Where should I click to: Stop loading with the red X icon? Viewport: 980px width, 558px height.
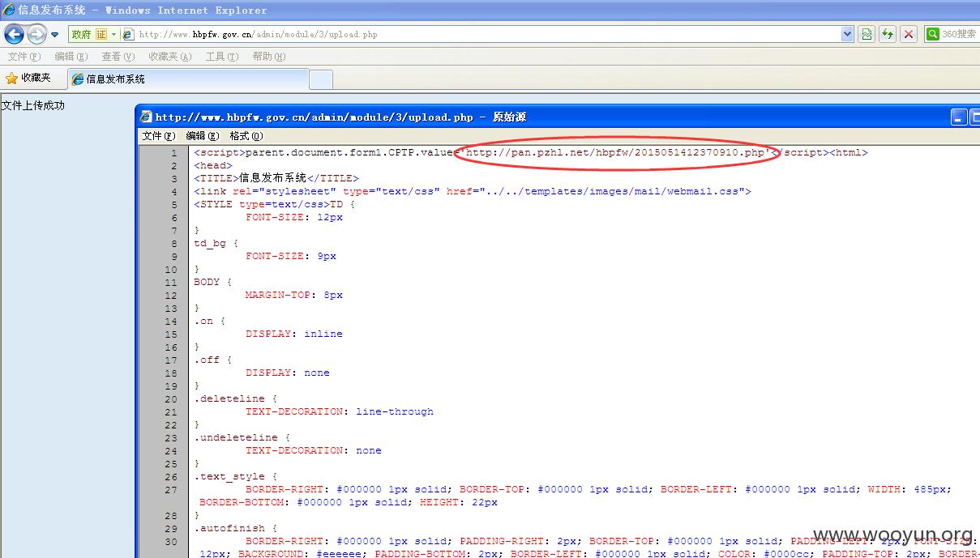pyautogui.click(x=909, y=34)
